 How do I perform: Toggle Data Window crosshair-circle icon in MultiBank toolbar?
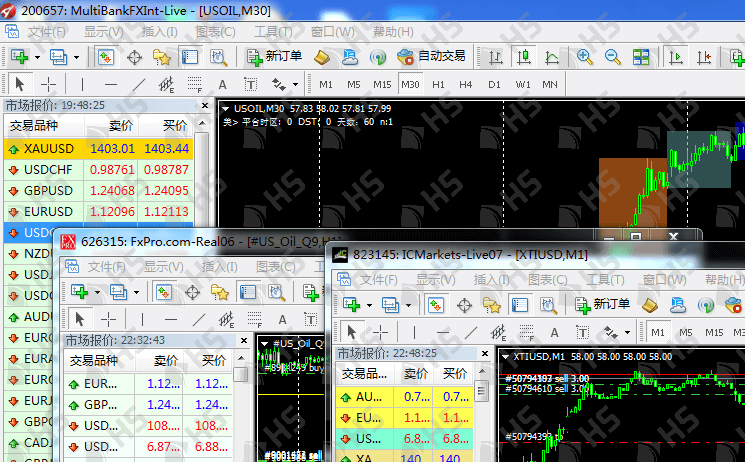click(x=134, y=58)
